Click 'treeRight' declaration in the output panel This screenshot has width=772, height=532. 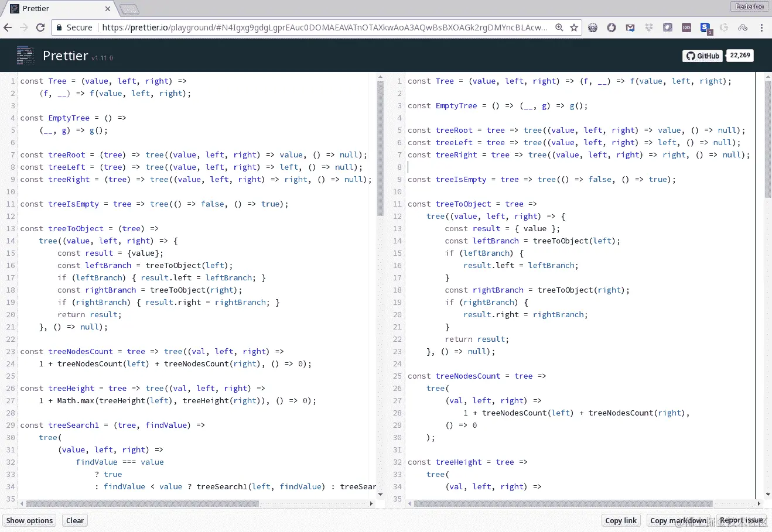point(456,155)
